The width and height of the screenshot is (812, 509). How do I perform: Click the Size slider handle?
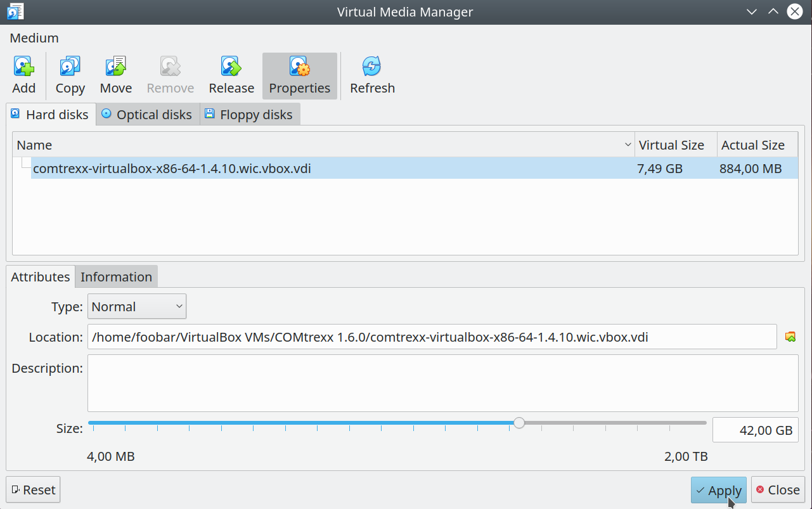coord(519,423)
